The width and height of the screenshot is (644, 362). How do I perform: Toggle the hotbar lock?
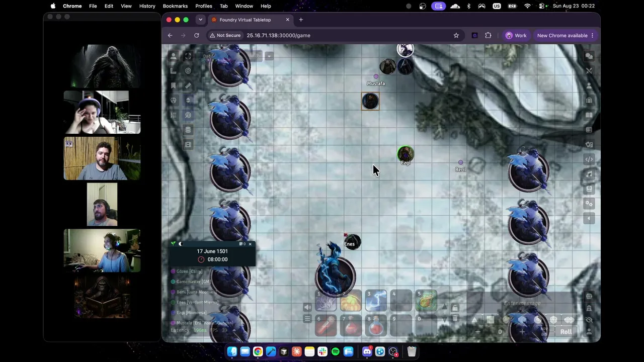click(x=455, y=308)
